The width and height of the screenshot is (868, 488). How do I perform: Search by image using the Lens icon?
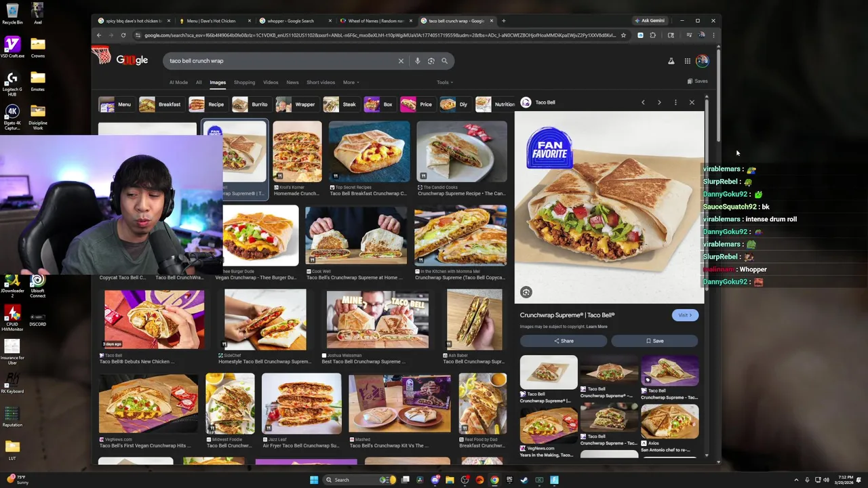(431, 61)
